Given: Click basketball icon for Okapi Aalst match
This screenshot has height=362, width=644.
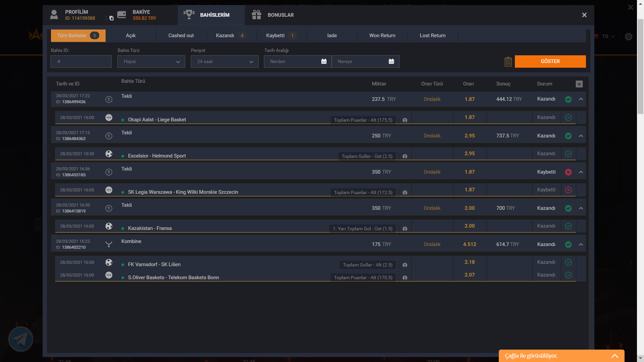Looking at the screenshot, I should click(109, 118).
